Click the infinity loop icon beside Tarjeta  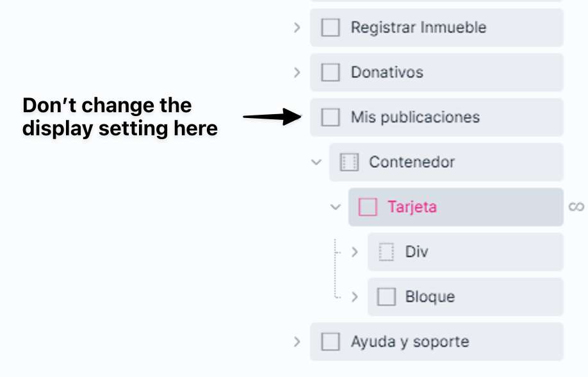click(x=576, y=206)
